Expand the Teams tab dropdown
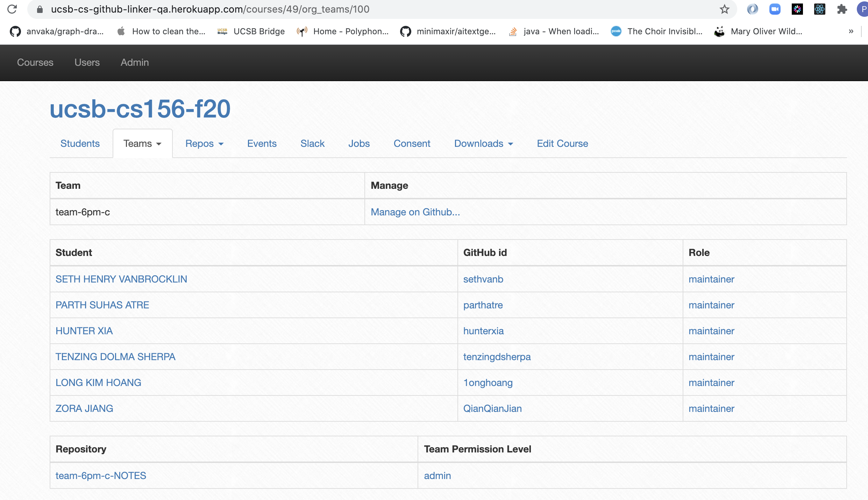Viewport: 868px width, 500px height. (x=142, y=144)
